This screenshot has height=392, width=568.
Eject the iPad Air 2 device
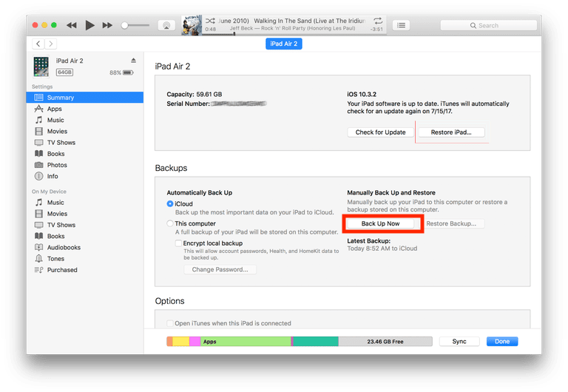coord(133,61)
